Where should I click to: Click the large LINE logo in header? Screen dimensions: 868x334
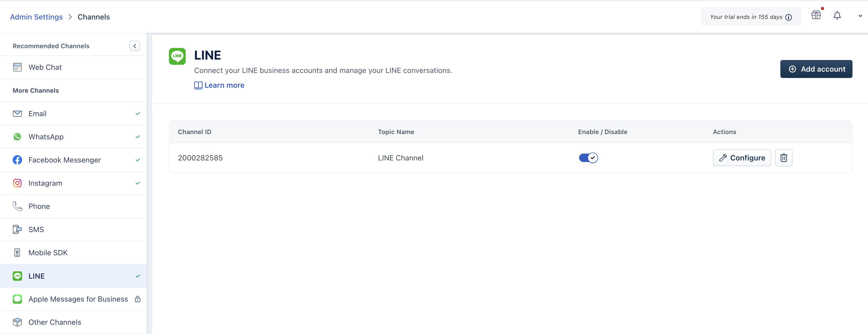point(177,56)
